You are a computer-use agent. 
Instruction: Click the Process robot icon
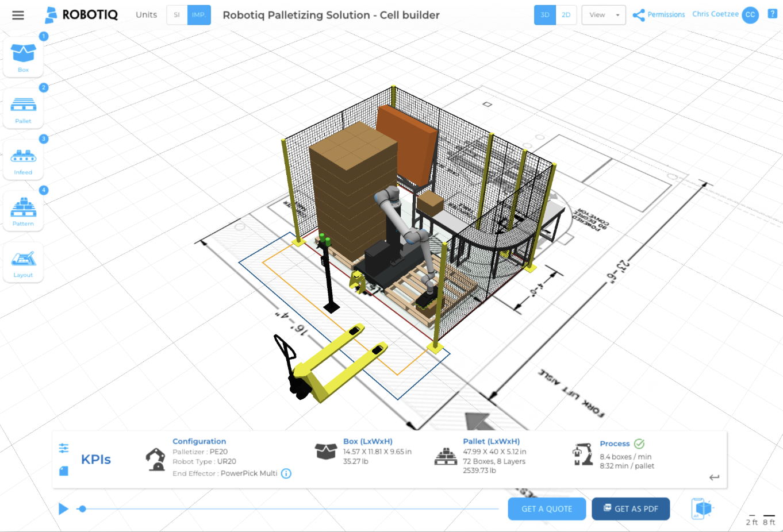pos(583,454)
